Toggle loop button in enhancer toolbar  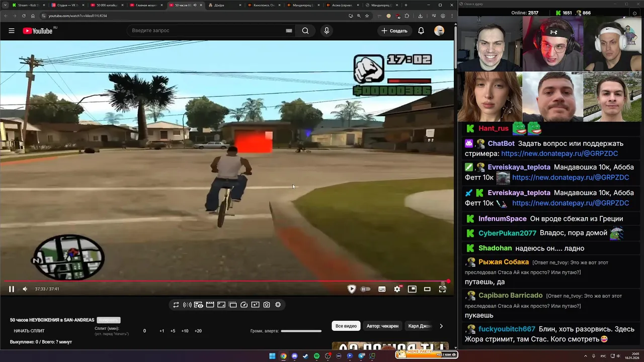tap(176, 305)
